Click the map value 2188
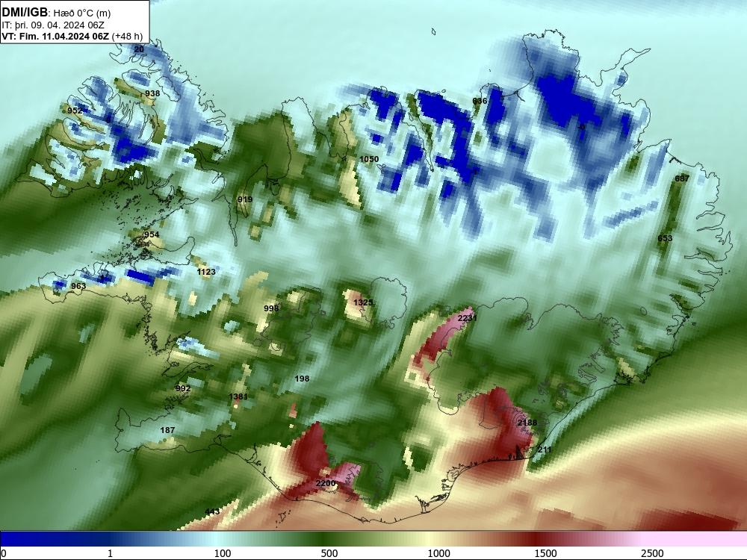This screenshot has height=560, width=747. click(x=527, y=423)
